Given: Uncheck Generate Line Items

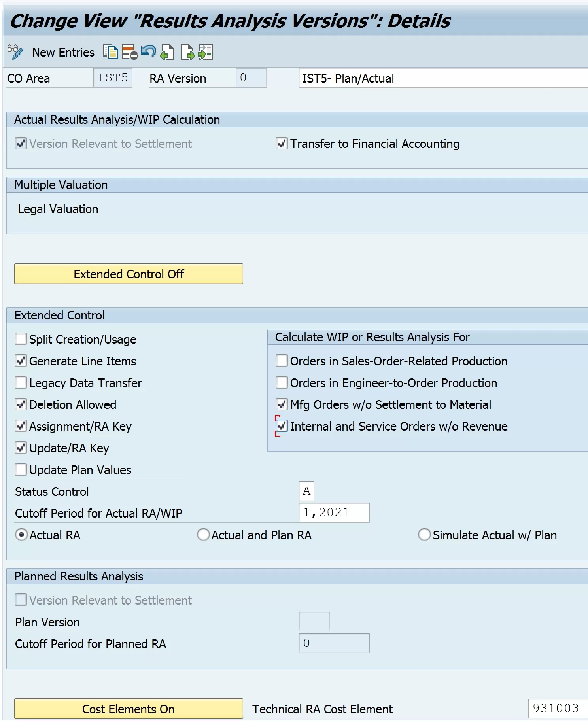Looking at the screenshot, I should (21, 361).
